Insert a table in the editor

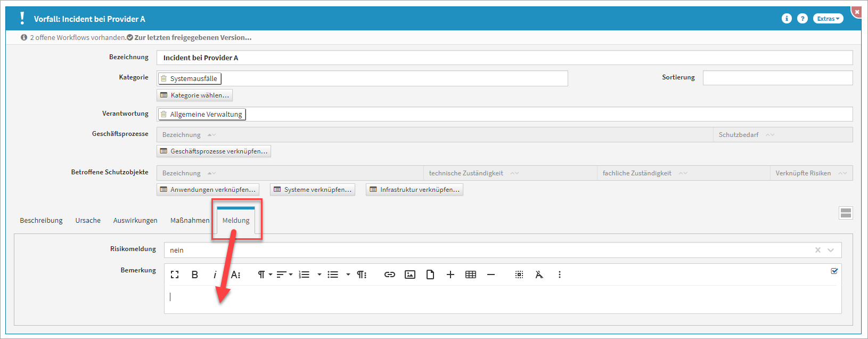pyautogui.click(x=471, y=275)
